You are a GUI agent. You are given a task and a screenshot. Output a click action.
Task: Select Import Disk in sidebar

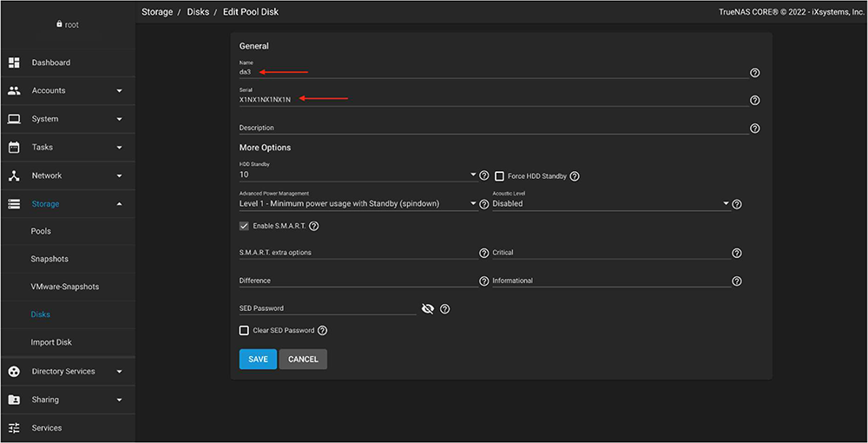[50, 342]
